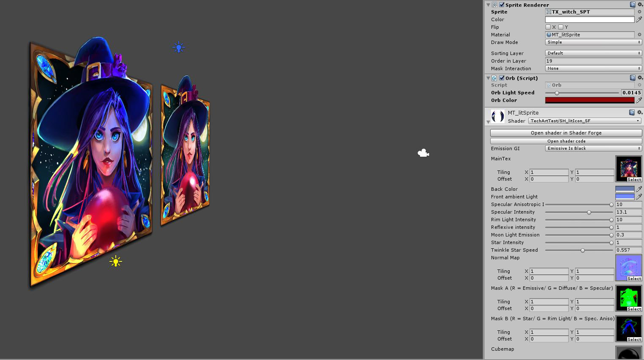Click Open shader in Shader Forge button

[x=566, y=133]
